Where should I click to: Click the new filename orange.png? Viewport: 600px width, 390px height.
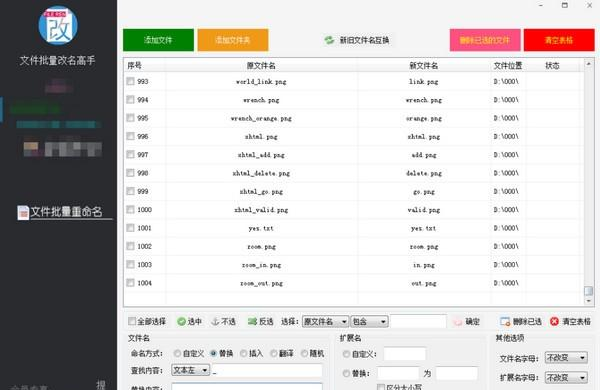[x=424, y=118]
